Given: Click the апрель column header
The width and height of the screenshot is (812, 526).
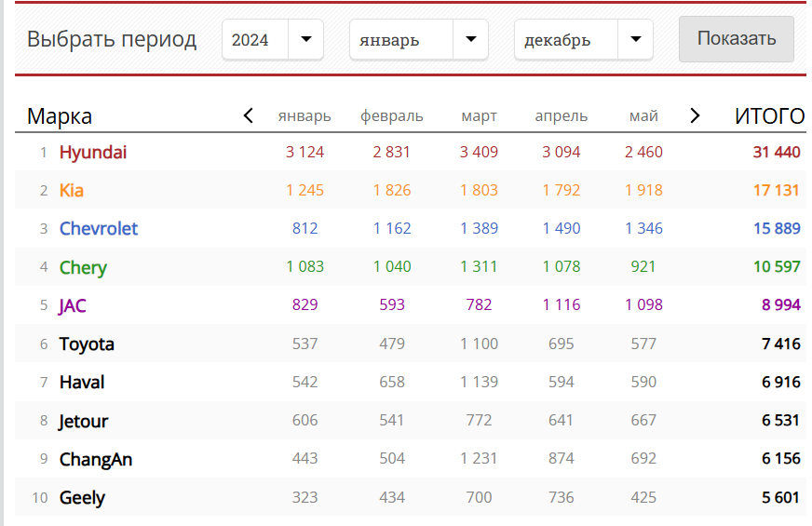Looking at the screenshot, I should [x=562, y=116].
